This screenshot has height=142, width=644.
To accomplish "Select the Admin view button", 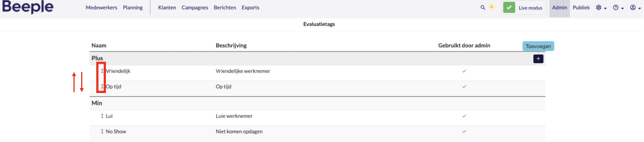I will point(559,8).
